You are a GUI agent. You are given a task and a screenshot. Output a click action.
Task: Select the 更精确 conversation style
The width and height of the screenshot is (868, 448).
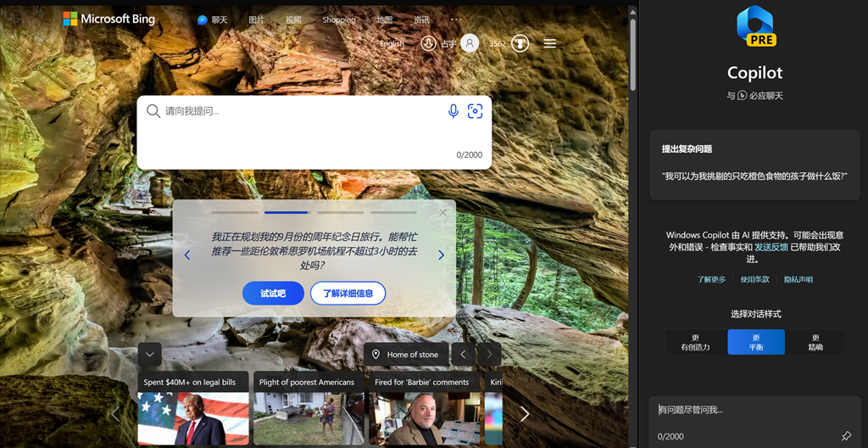coord(815,342)
